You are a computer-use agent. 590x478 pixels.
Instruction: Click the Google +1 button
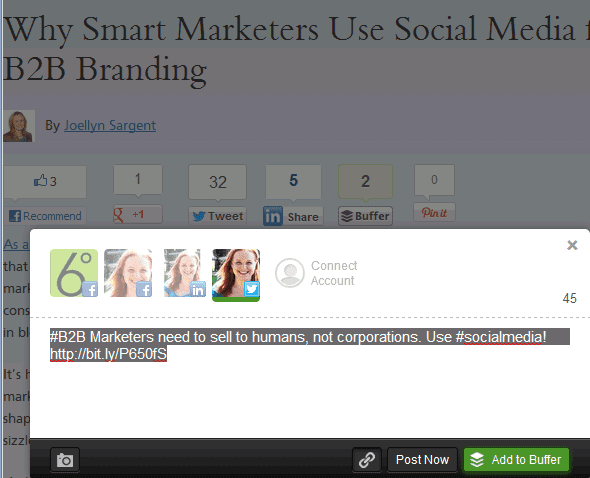point(138,215)
